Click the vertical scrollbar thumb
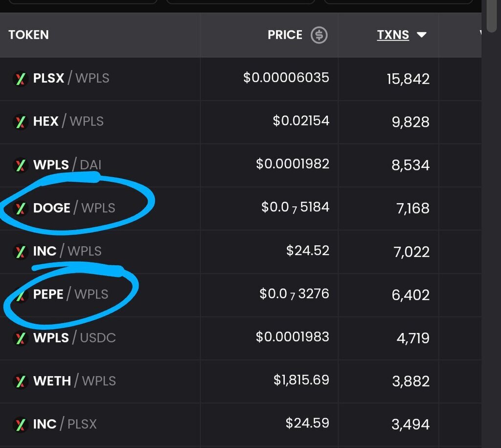Viewport: 501px width, 448px height. pos(491,16)
